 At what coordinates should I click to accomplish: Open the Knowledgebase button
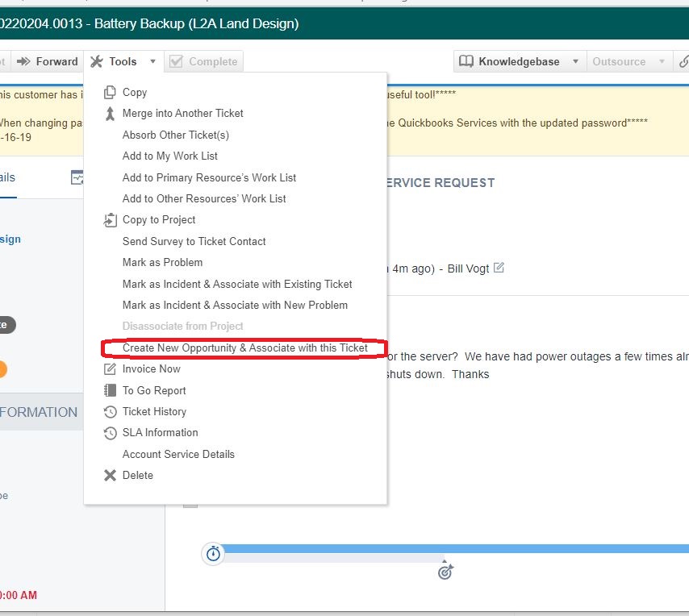click(x=510, y=62)
